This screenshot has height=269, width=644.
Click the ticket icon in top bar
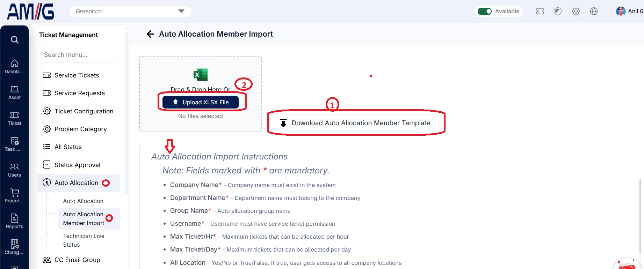click(x=540, y=11)
